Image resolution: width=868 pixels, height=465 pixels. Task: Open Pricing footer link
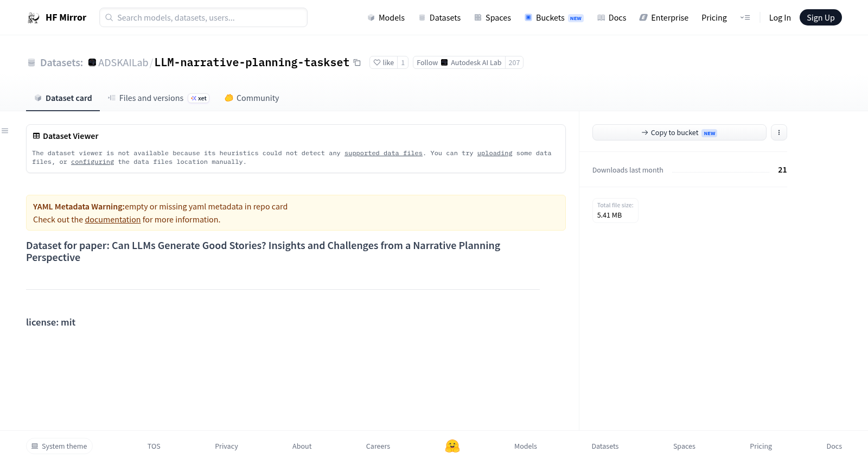[761, 446]
